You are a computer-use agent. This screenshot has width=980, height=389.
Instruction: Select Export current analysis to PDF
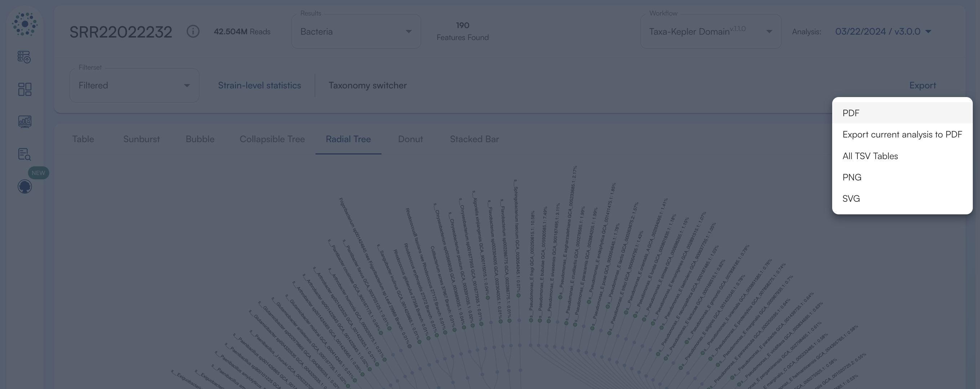(x=902, y=134)
